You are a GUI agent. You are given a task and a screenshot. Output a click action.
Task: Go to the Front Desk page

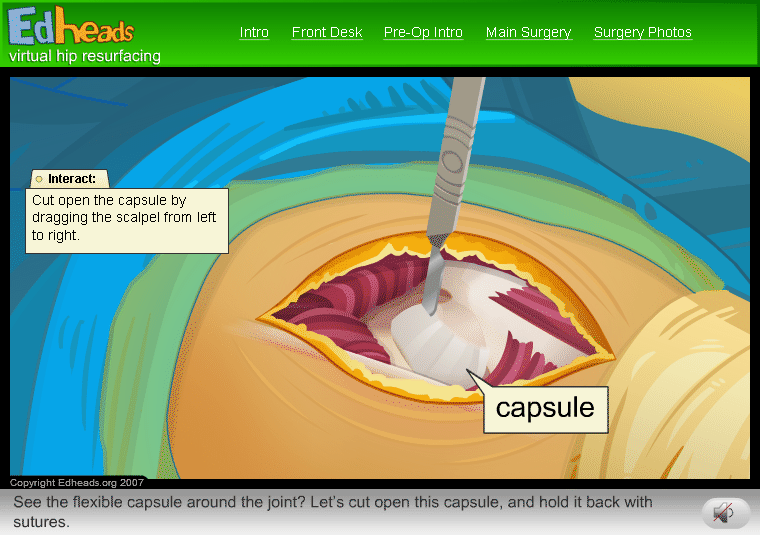coord(327,32)
